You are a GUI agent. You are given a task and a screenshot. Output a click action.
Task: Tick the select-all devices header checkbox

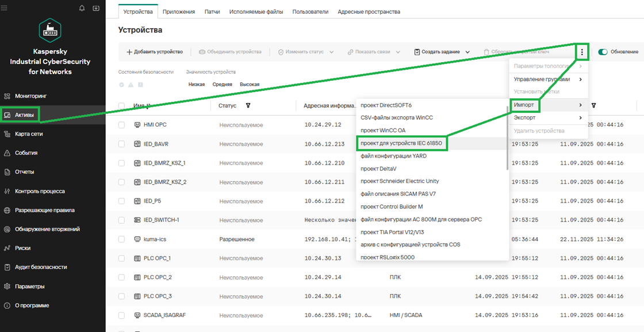click(121, 106)
